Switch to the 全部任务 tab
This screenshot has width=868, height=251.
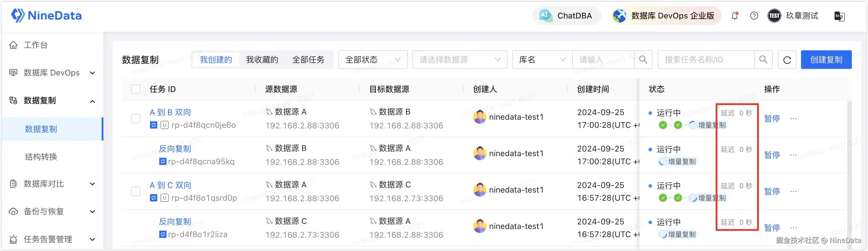[x=308, y=60]
